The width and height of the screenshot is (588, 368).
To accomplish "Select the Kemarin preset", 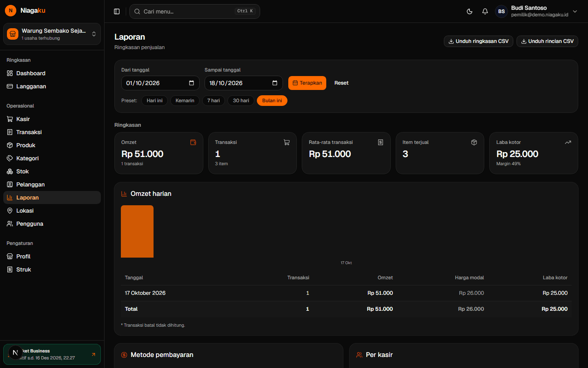I will [x=185, y=101].
